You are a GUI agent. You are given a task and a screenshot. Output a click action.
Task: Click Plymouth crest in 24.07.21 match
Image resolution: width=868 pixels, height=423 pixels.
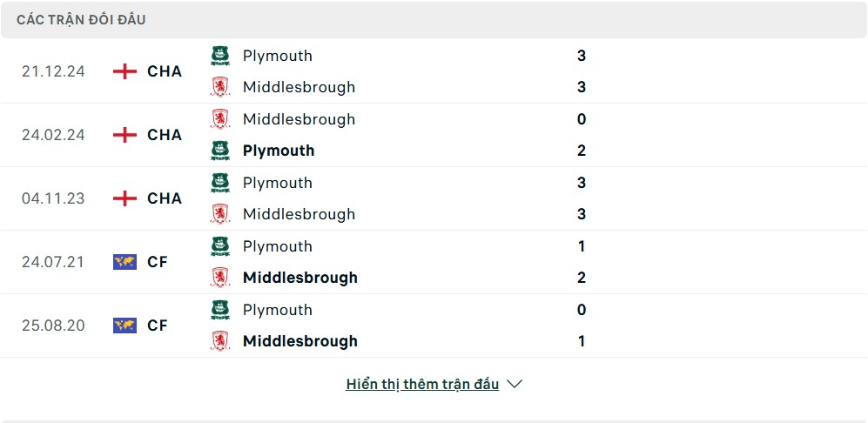tap(220, 246)
